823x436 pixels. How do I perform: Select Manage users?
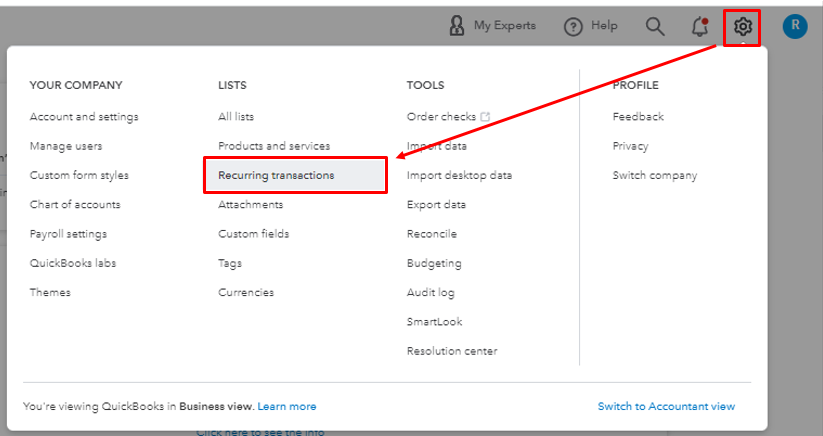click(x=66, y=146)
